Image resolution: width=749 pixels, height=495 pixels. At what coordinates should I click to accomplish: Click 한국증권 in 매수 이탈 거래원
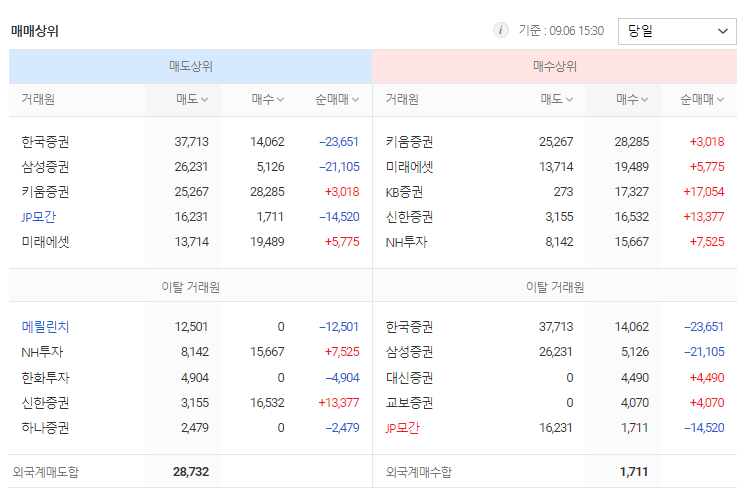(409, 327)
